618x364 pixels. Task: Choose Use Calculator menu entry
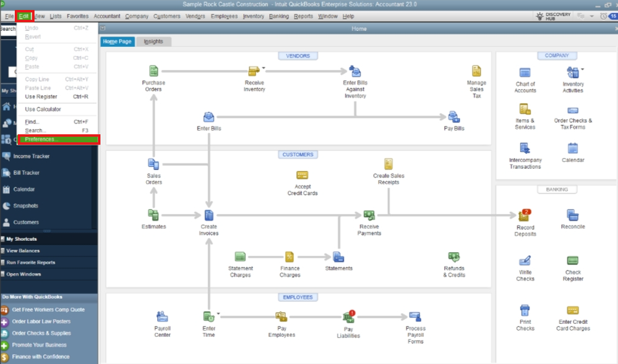57,109
